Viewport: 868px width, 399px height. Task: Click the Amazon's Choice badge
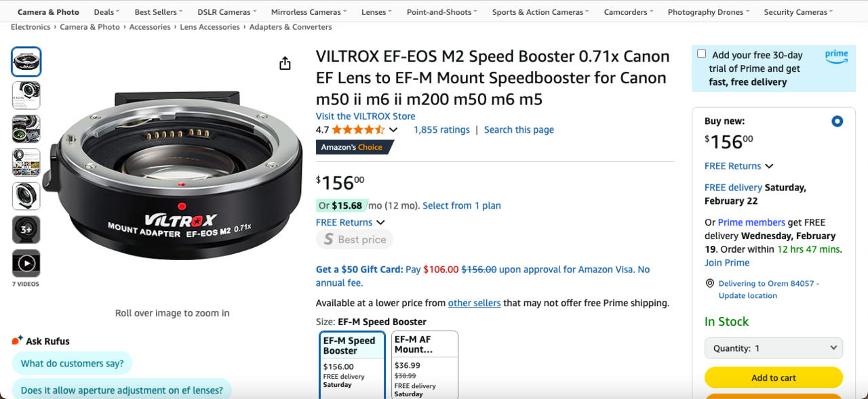point(353,147)
